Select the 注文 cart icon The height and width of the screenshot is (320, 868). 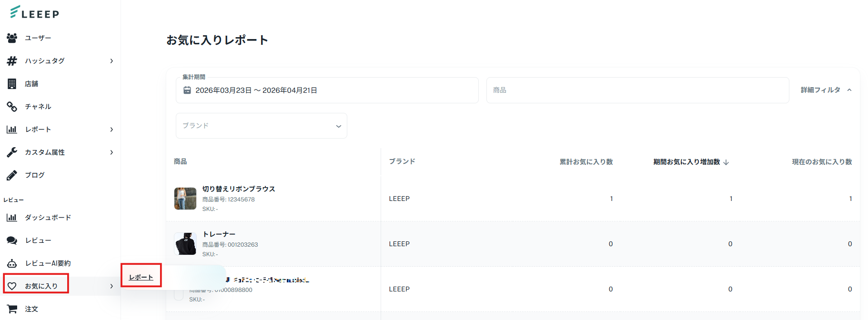(x=12, y=309)
